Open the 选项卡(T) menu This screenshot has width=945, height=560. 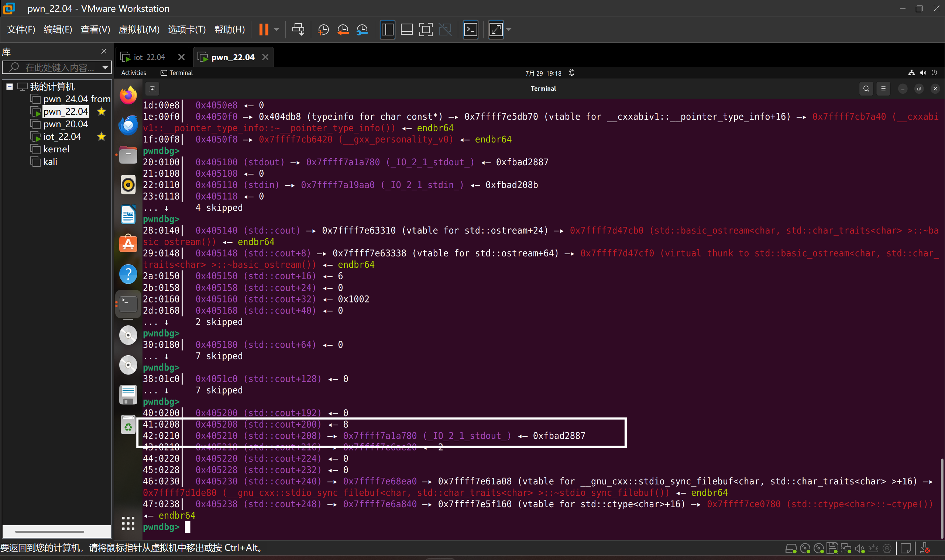pyautogui.click(x=187, y=30)
